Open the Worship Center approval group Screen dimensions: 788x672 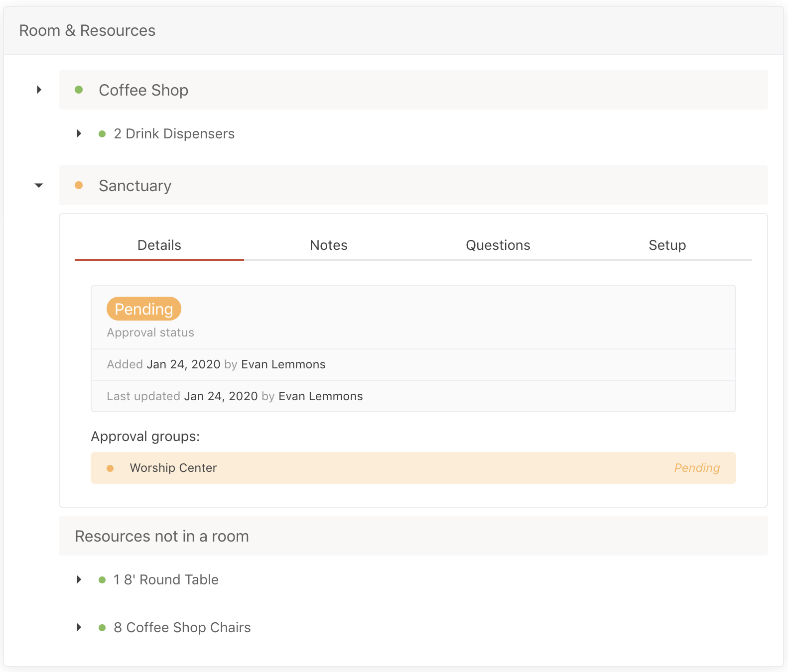pos(173,468)
